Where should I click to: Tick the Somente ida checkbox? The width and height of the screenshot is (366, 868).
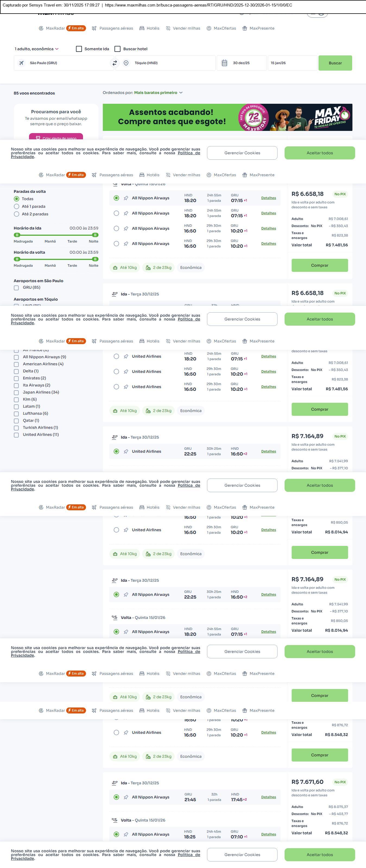(x=79, y=49)
